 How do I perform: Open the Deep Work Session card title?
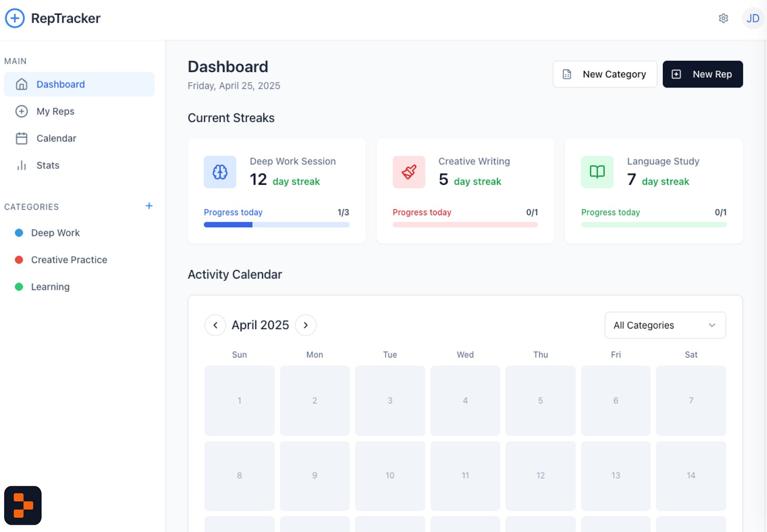tap(293, 161)
